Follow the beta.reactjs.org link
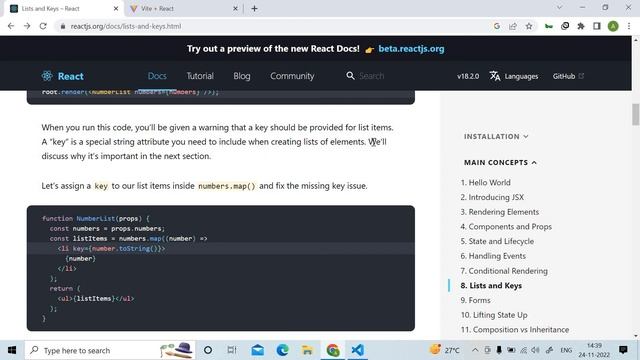 [411, 49]
